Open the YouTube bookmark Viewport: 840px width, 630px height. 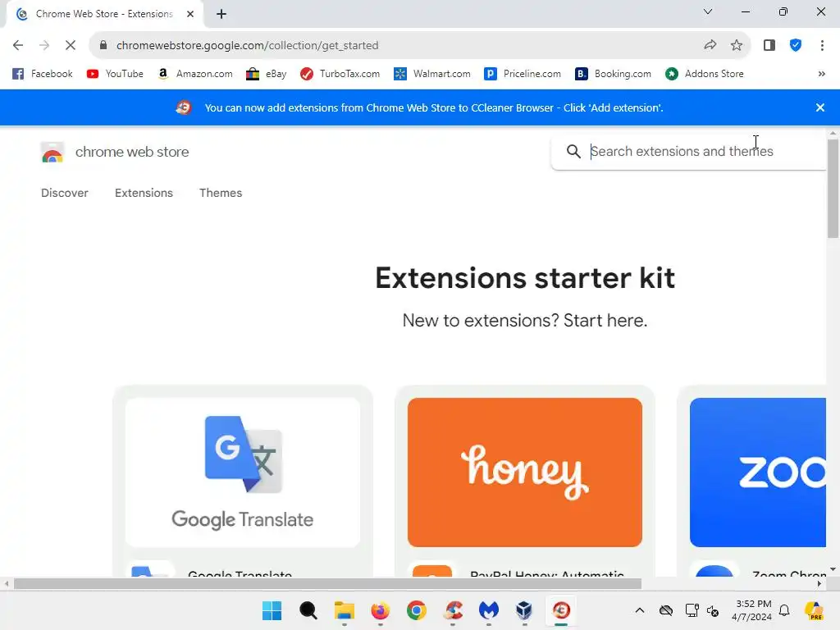[115, 74]
